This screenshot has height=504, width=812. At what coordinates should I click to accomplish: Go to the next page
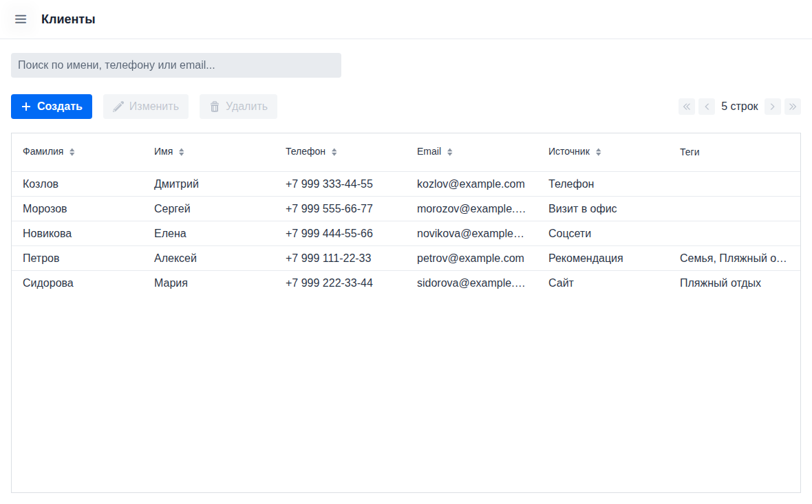tap(773, 107)
